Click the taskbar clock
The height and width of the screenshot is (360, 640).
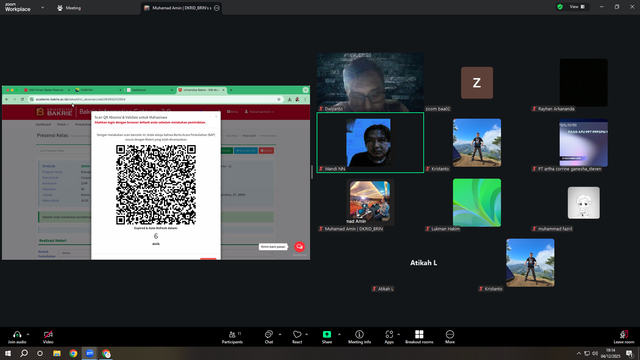(610, 353)
